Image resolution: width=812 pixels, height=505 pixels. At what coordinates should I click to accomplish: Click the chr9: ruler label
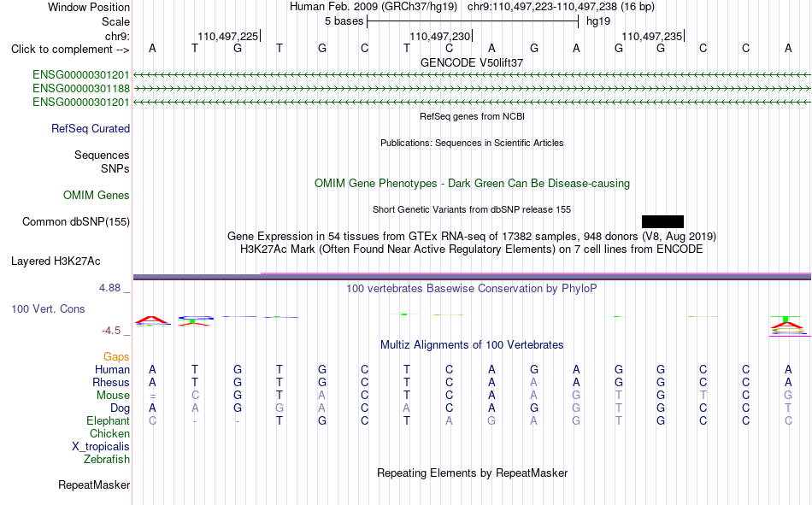pos(118,36)
